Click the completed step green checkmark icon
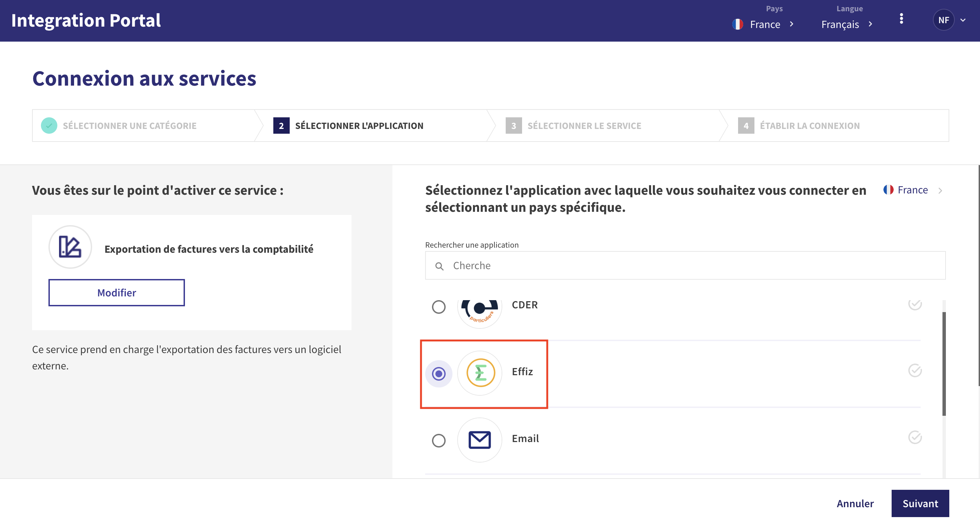Viewport: 980px width, 528px height. (x=49, y=126)
